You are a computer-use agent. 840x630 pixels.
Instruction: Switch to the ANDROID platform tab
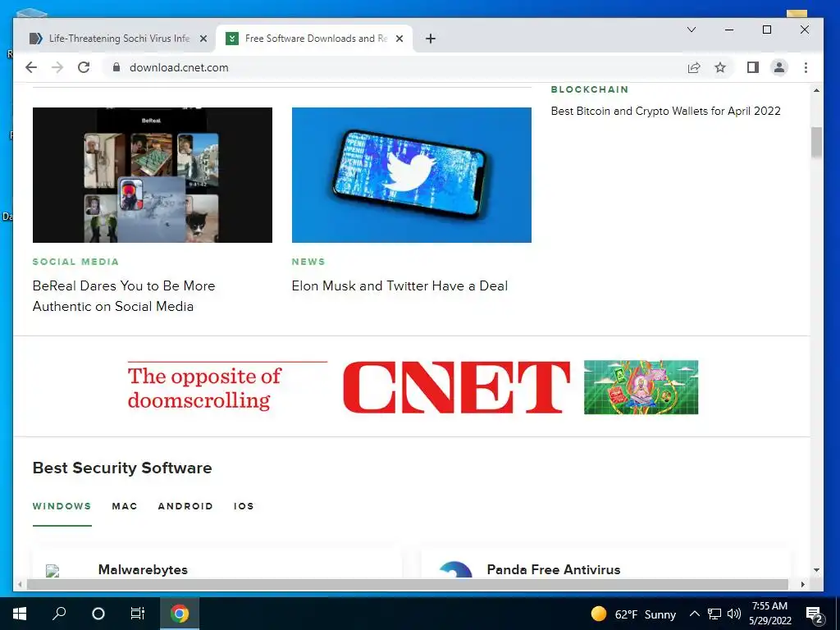tap(185, 506)
